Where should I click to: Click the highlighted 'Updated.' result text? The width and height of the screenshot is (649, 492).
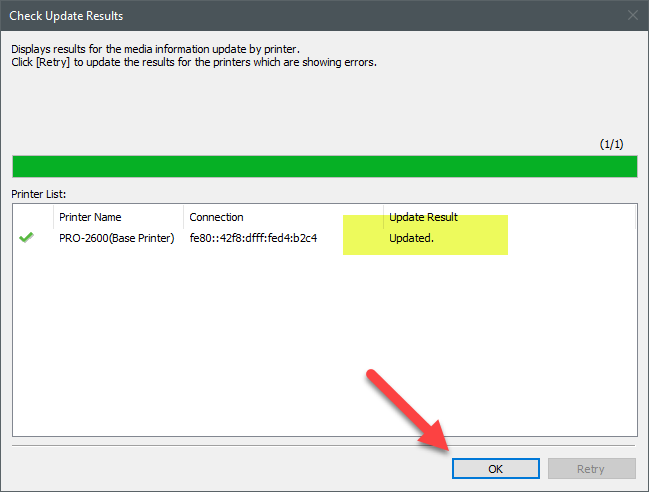pos(411,238)
